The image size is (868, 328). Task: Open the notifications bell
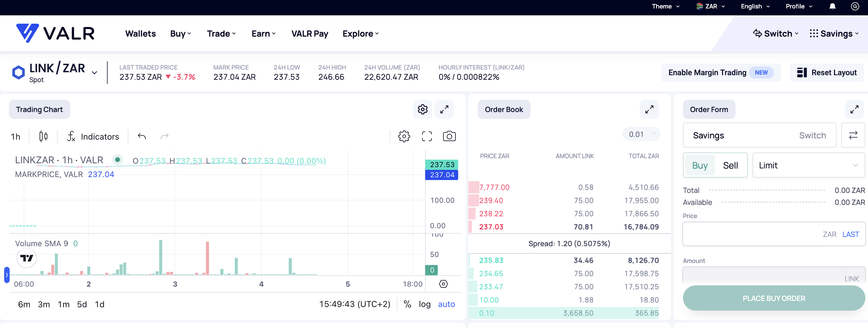[x=832, y=7]
